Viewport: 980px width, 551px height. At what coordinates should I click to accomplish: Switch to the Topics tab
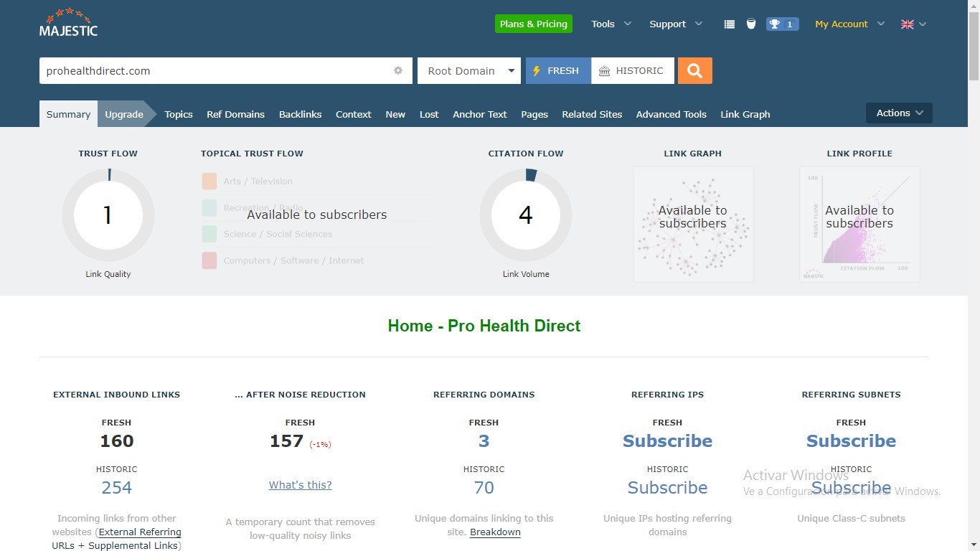click(179, 114)
